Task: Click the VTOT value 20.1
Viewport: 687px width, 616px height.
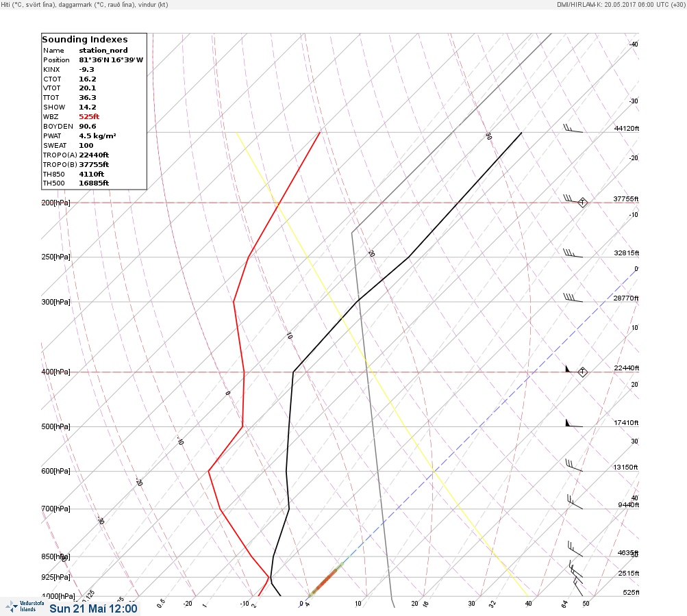Action: click(x=88, y=88)
